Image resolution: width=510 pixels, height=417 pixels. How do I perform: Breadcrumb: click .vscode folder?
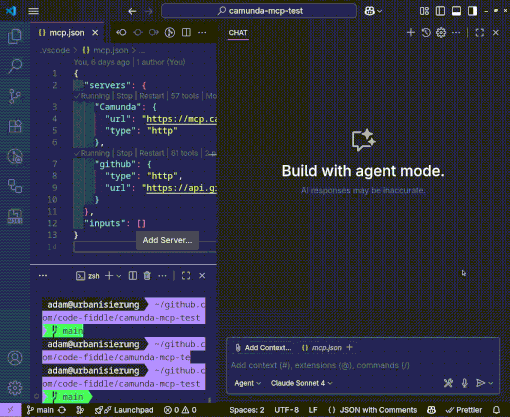coord(55,50)
